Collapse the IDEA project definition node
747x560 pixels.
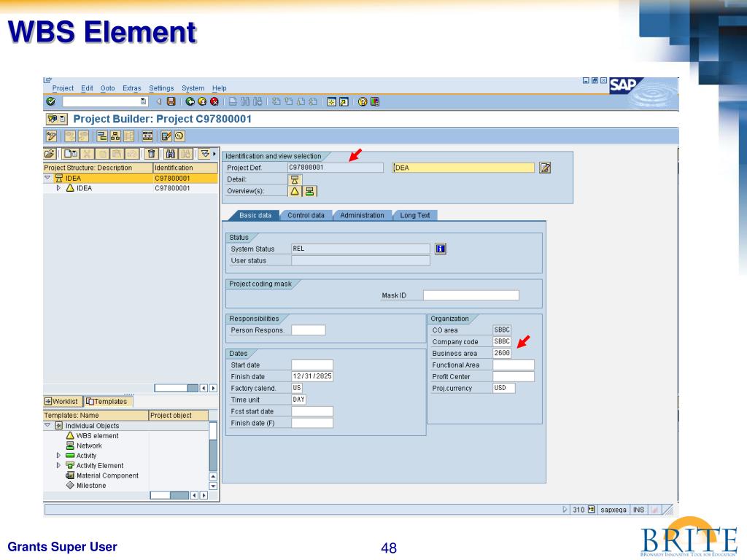pos(47,178)
